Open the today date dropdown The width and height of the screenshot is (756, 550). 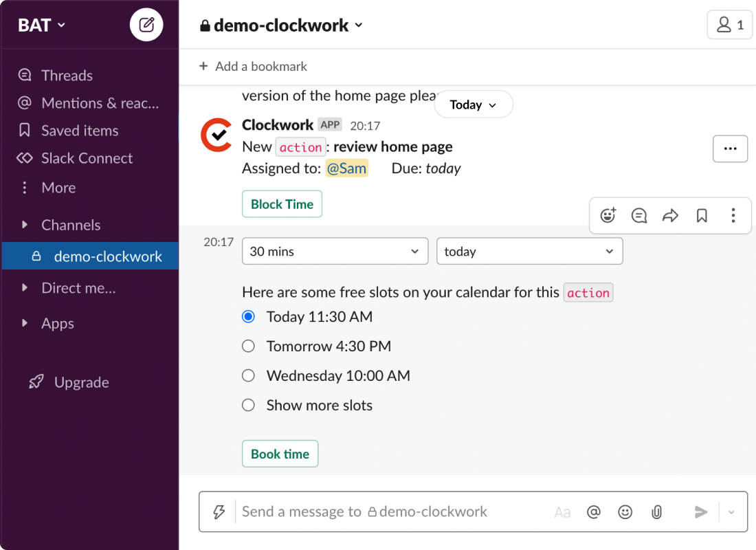coord(529,251)
